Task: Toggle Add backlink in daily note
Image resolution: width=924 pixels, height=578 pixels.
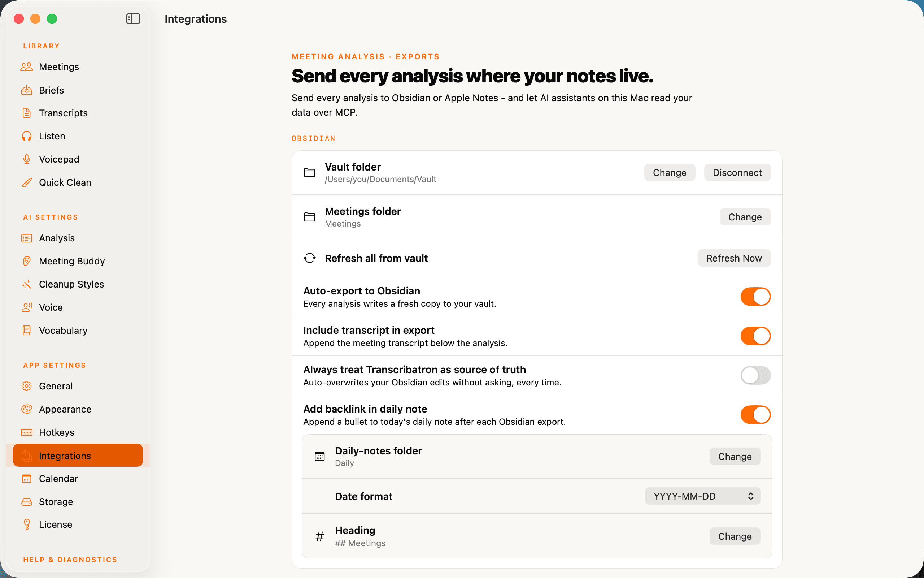Action: (x=755, y=415)
